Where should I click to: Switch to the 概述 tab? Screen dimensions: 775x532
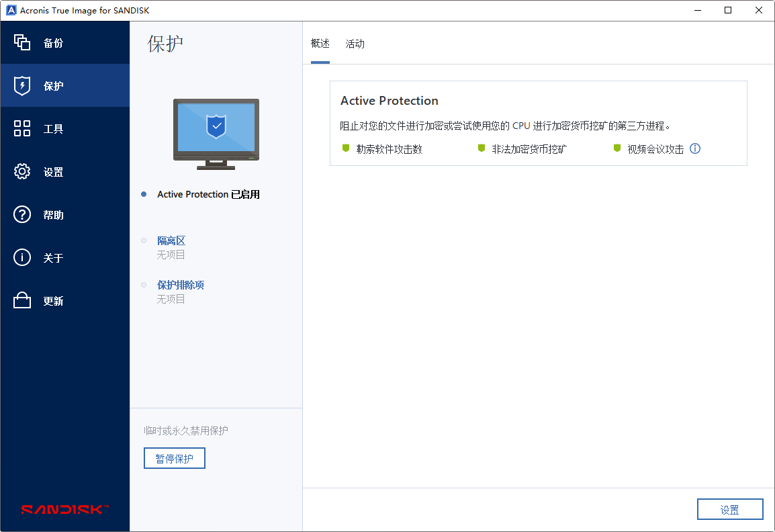click(320, 44)
